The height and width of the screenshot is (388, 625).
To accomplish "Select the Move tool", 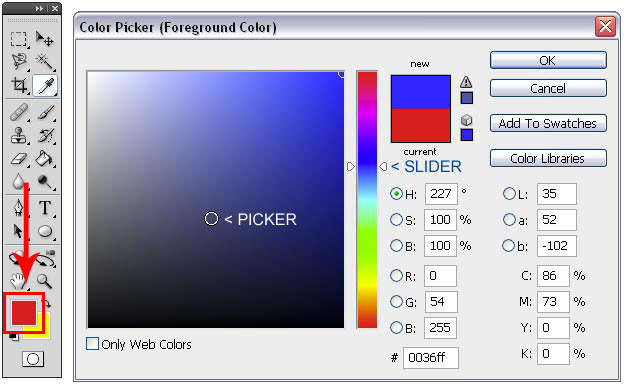I will [x=44, y=39].
